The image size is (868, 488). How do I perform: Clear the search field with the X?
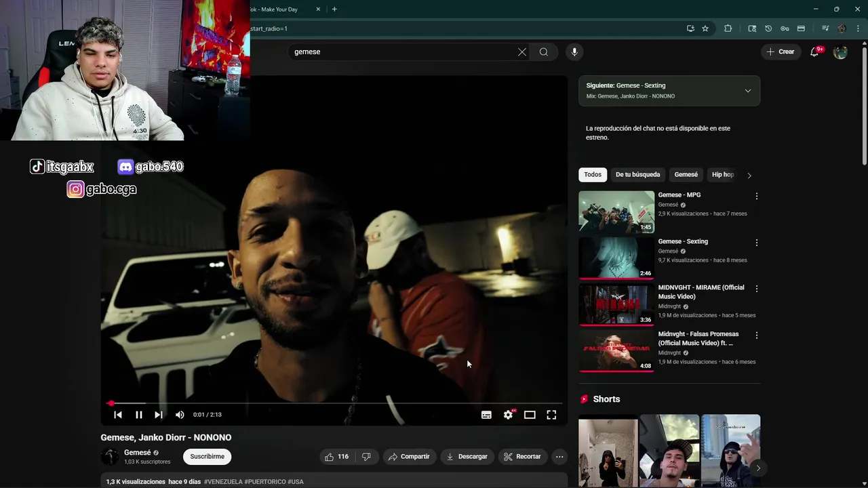[522, 52]
